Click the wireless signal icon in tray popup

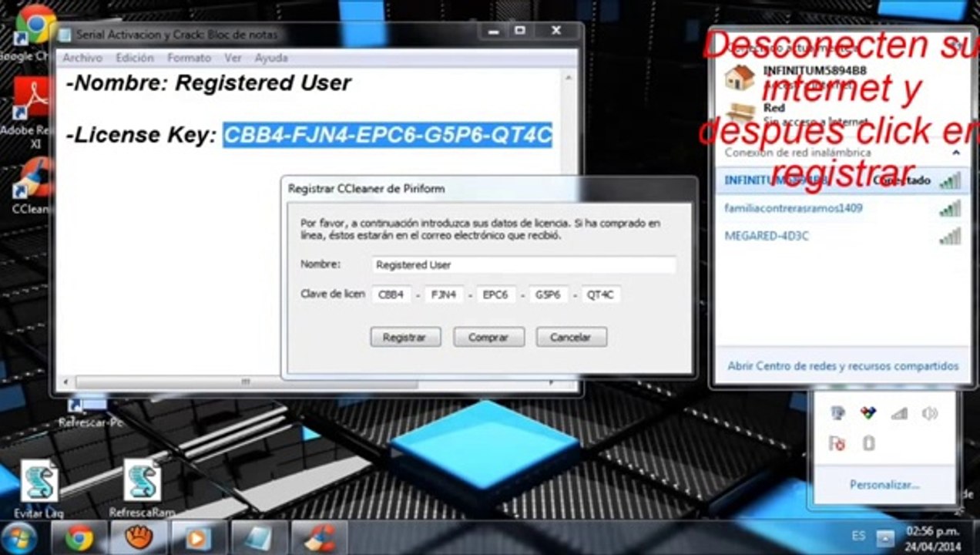pyautogui.click(x=899, y=414)
